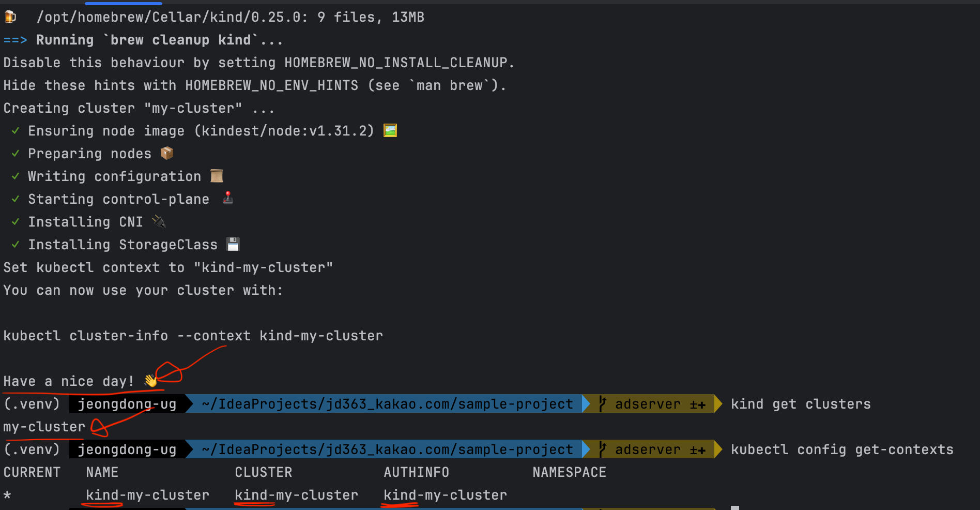Screen dimensions: 980x510
Task: Click (.venv) in 'kubectl config' prompt
Action: tap(32, 449)
